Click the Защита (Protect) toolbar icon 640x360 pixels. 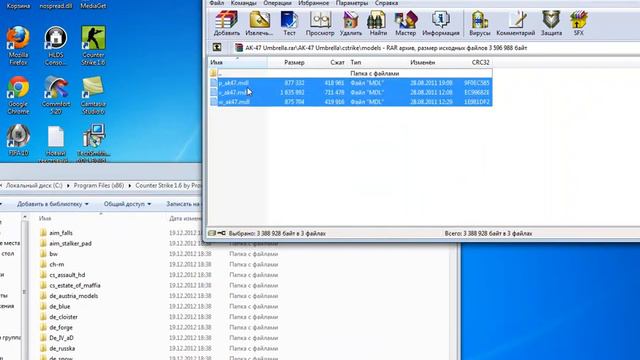pos(551,23)
